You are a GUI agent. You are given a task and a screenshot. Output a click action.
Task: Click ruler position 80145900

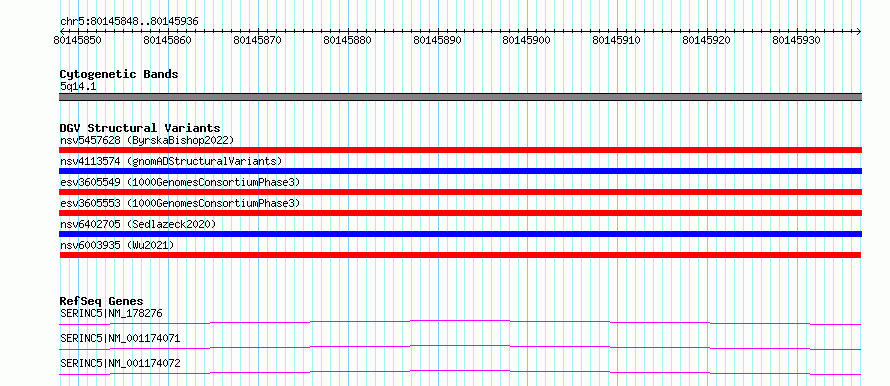[527, 40]
